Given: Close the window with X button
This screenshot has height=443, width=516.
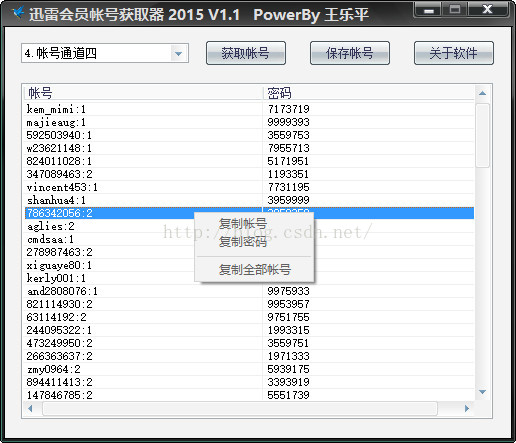Looking at the screenshot, I should coord(488,9).
